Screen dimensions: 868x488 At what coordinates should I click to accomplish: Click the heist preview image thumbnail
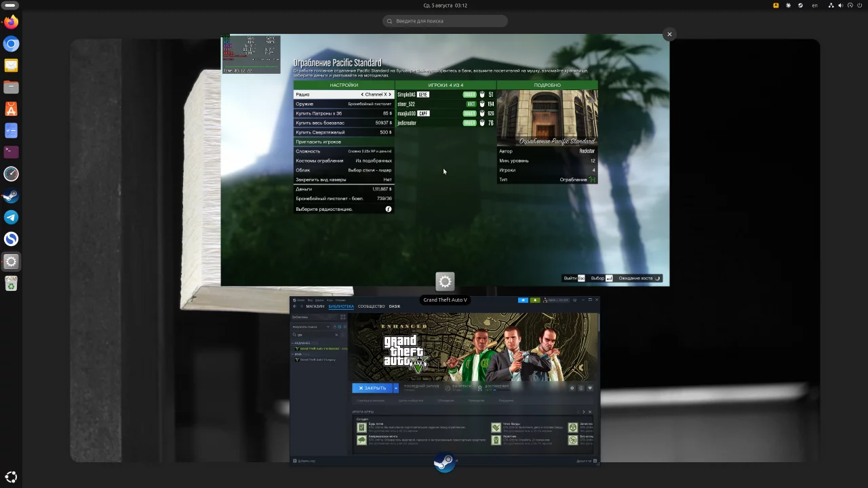pos(547,118)
